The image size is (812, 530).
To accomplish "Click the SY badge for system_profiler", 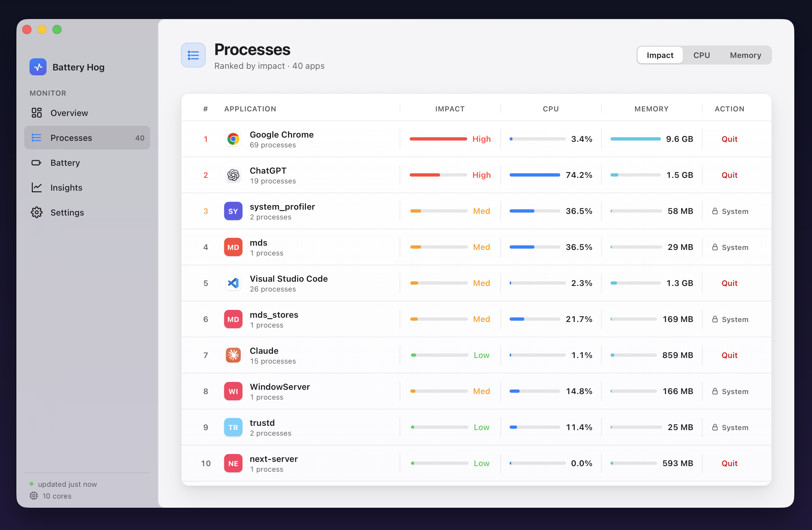I will click(x=233, y=211).
